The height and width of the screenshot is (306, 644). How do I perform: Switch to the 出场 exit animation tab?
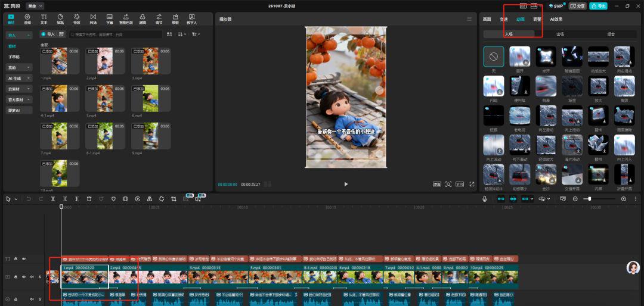point(560,34)
